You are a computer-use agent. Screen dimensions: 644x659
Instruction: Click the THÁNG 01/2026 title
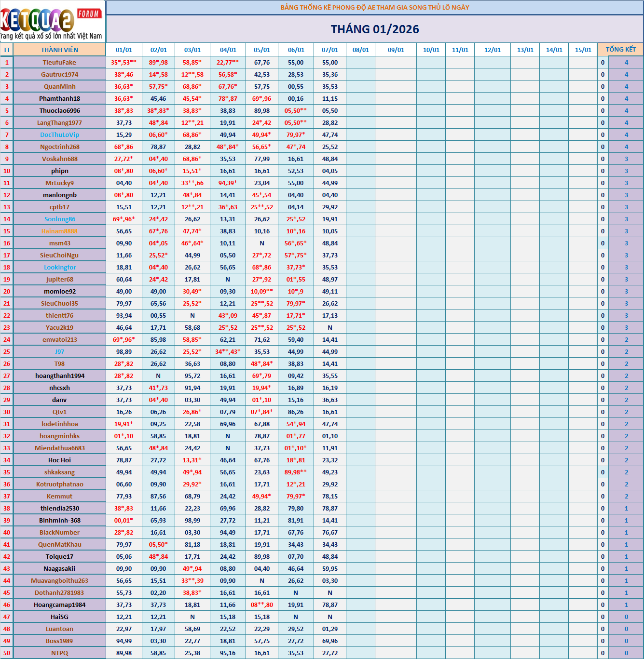(375, 29)
